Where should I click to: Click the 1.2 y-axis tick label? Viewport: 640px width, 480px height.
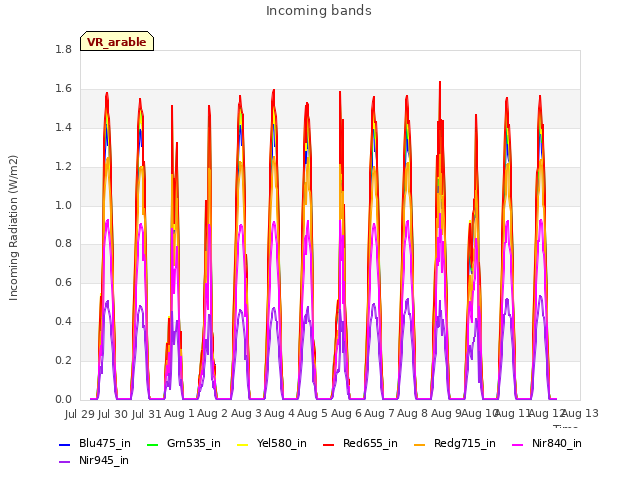click(x=63, y=167)
